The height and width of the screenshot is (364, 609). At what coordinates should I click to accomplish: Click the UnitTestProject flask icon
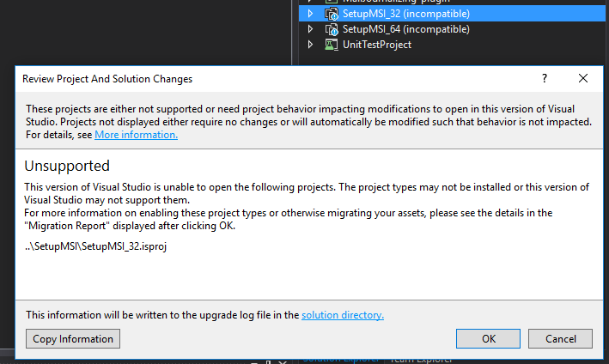pos(332,45)
